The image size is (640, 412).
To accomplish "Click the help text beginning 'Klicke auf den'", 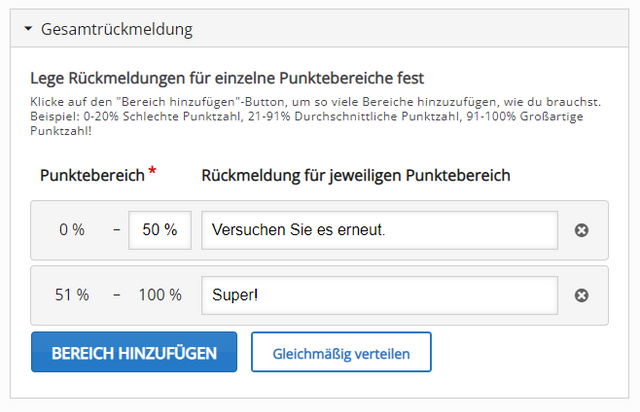I will (316, 116).
